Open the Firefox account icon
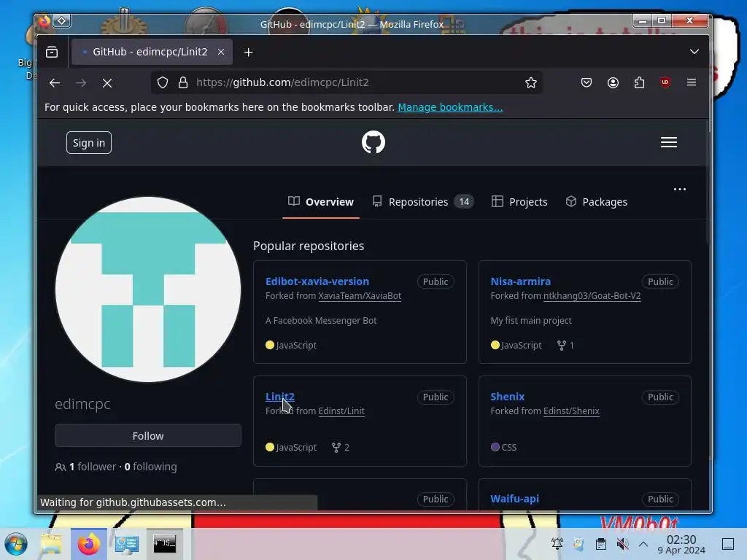Screen dimensions: 747x560 tap(613, 82)
